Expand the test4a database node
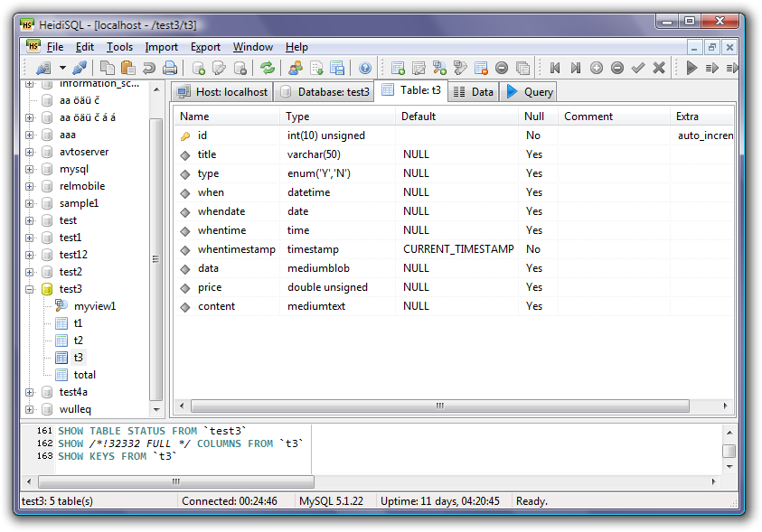Viewport: 762px width, 532px height. click(29, 392)
